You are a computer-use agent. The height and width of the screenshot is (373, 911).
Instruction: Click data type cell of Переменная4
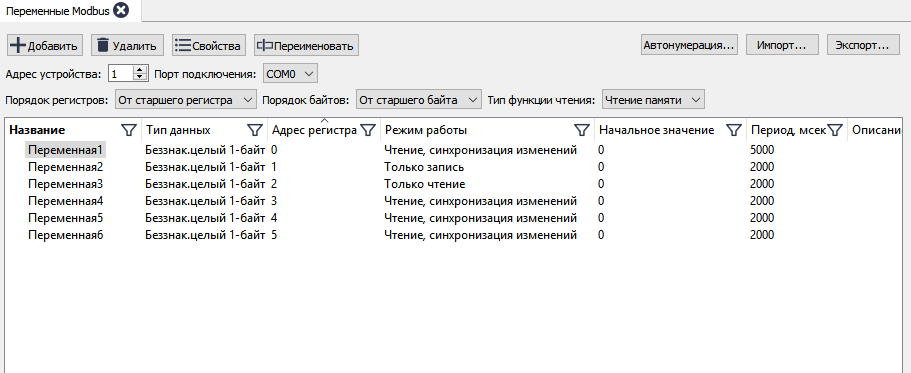pyautogui.click(x=205, y=201)
